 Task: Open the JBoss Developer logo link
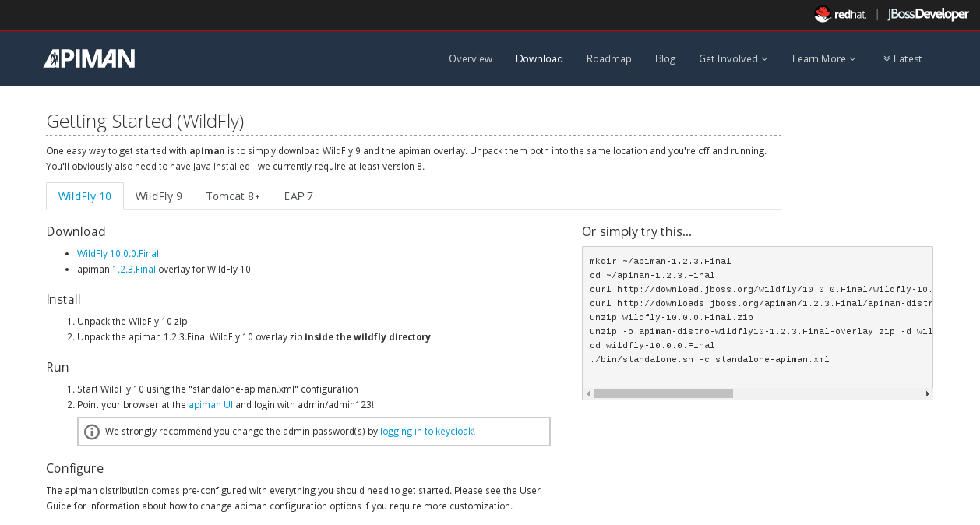928,14
